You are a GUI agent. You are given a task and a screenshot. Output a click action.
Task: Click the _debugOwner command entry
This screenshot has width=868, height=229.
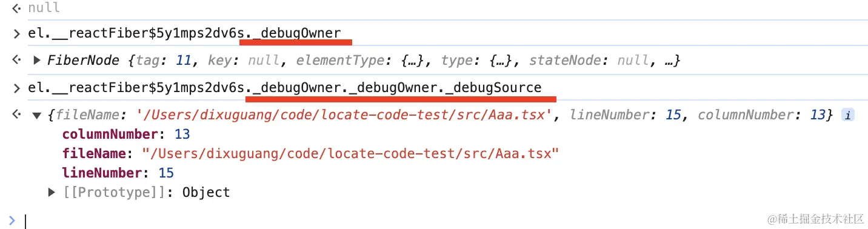184,33
